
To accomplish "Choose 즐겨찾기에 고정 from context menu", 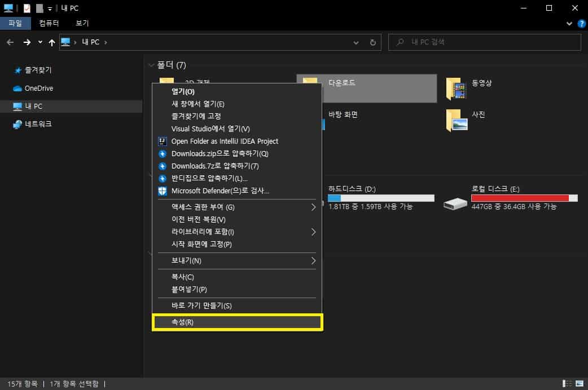I will tap(236, 117).
